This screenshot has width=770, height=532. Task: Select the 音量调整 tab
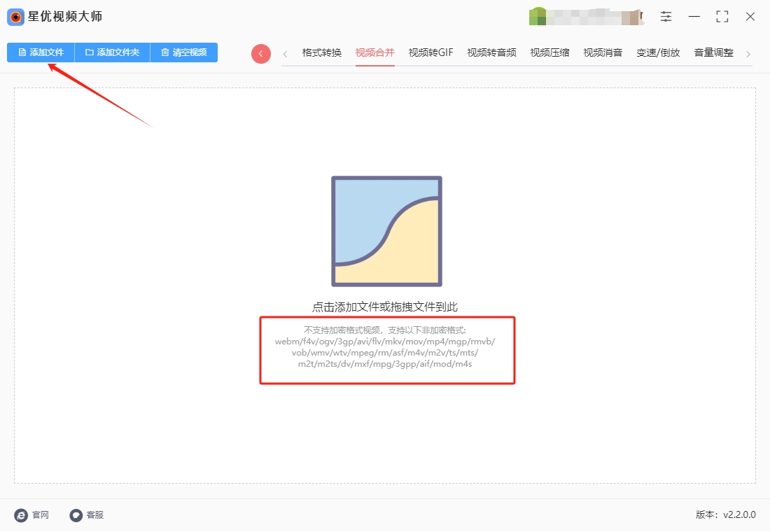[713, 52]
